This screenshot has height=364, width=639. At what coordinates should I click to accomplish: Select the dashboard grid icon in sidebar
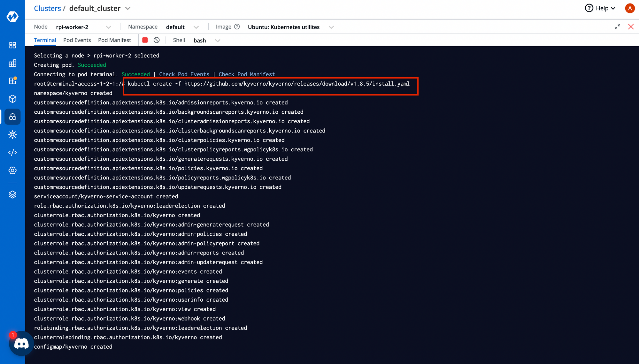(12, 45)
